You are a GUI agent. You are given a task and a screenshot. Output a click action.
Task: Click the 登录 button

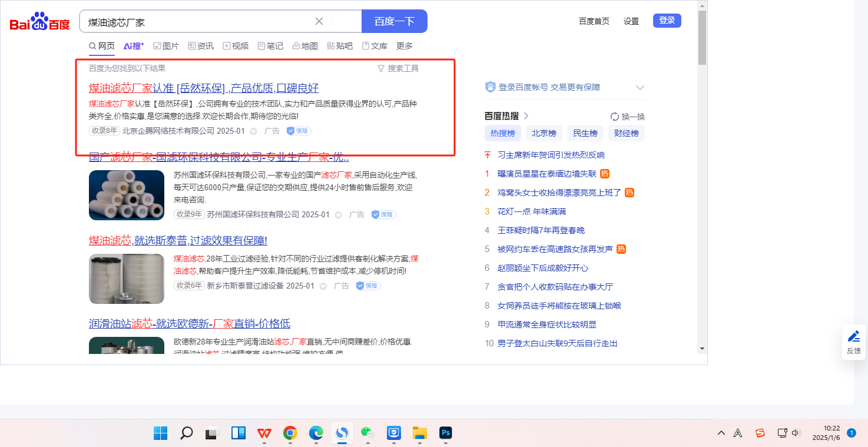667,21
